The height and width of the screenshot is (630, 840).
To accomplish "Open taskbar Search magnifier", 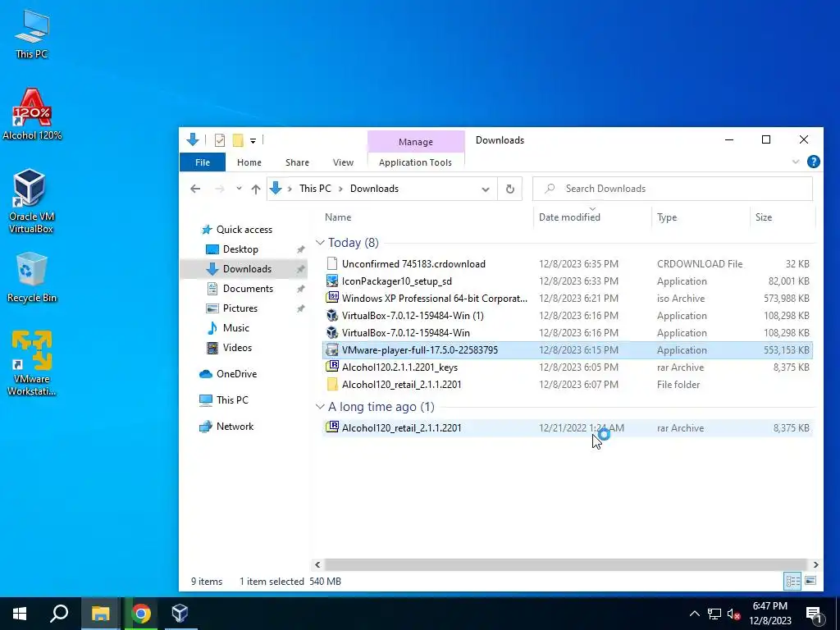I will pyautogui.click(x=59, y=614).
